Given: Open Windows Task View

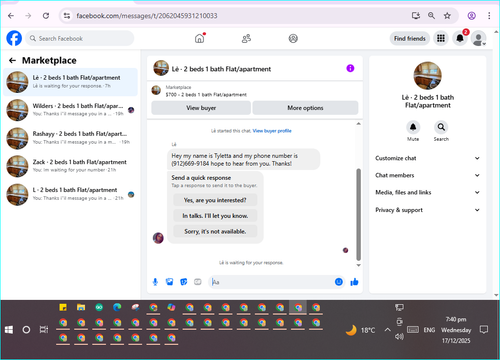Looking at the screenshot, I should tap(44, 330).
